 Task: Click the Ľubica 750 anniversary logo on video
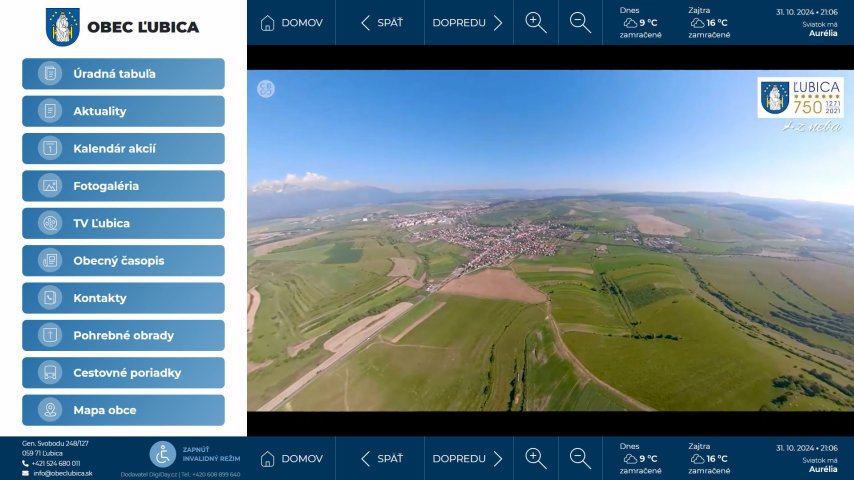coord(799,99)
